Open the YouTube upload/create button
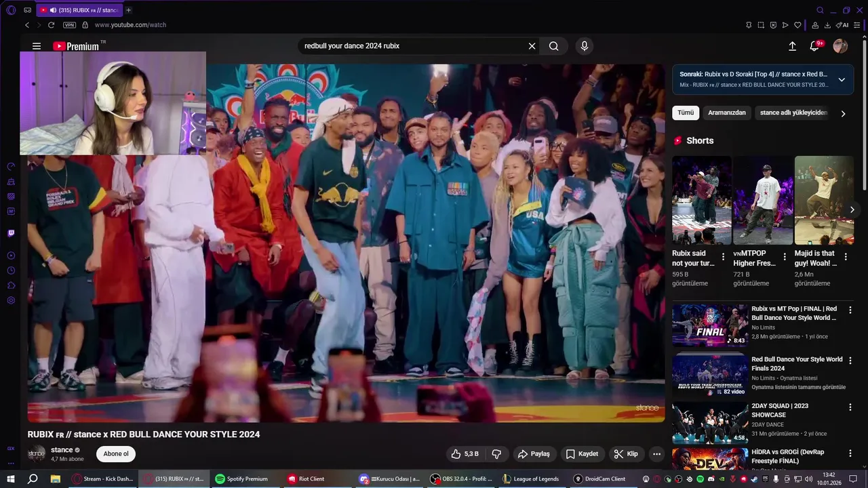The image size is (868, 488). point(792,46)
